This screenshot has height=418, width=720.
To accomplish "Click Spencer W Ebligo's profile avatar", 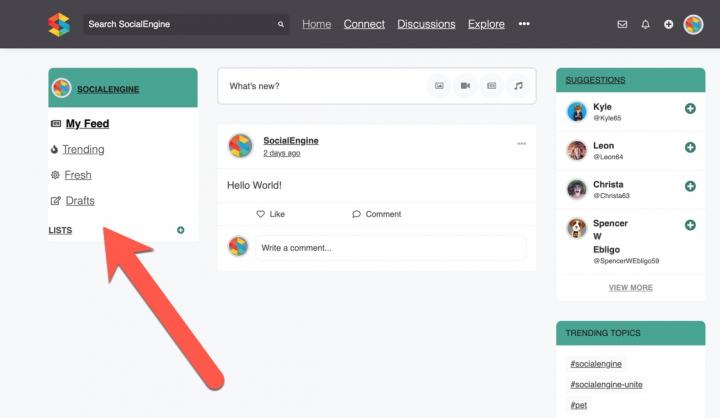I will tap(577, 228).
